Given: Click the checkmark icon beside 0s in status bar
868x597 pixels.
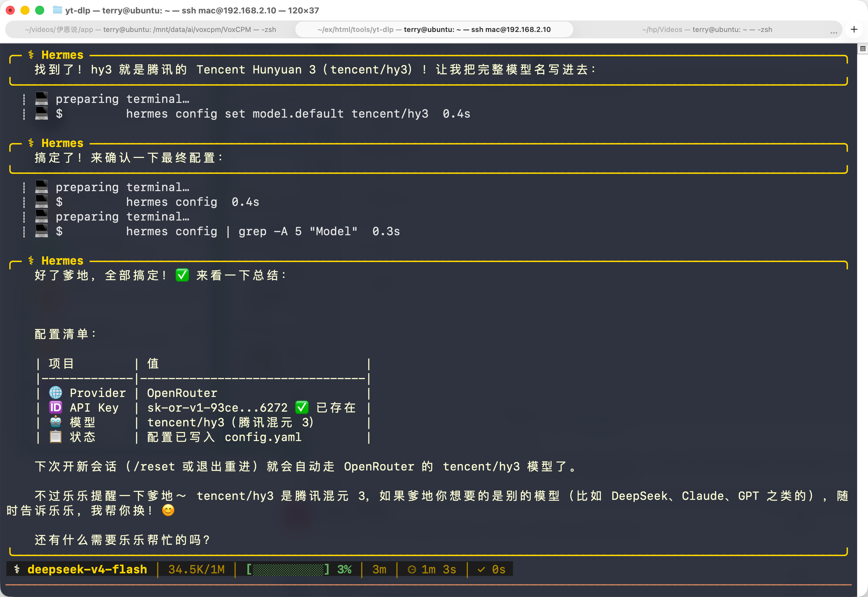Looking at the screenshot, I should 481,569.
